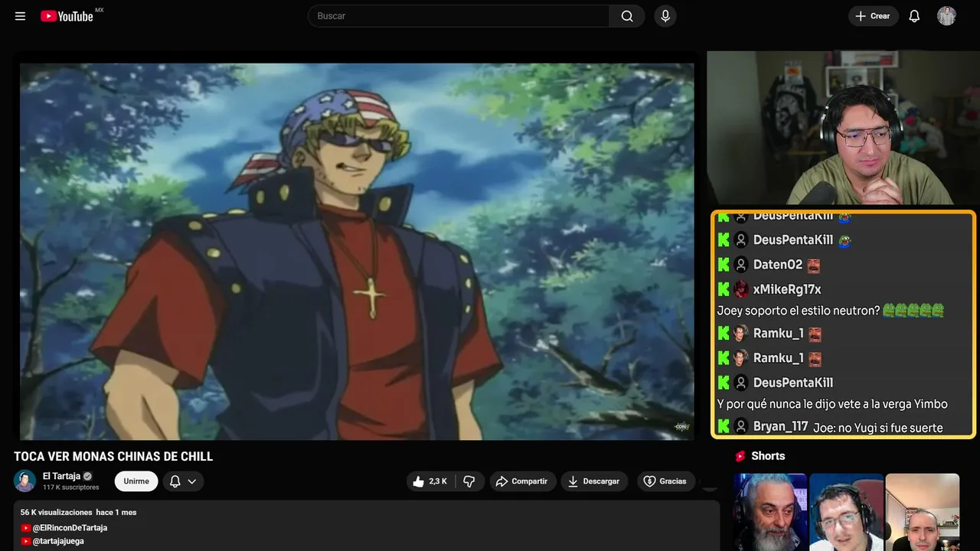Download the video with Descargar
Screen dimensions: 980x551
[x=594, y=481]
